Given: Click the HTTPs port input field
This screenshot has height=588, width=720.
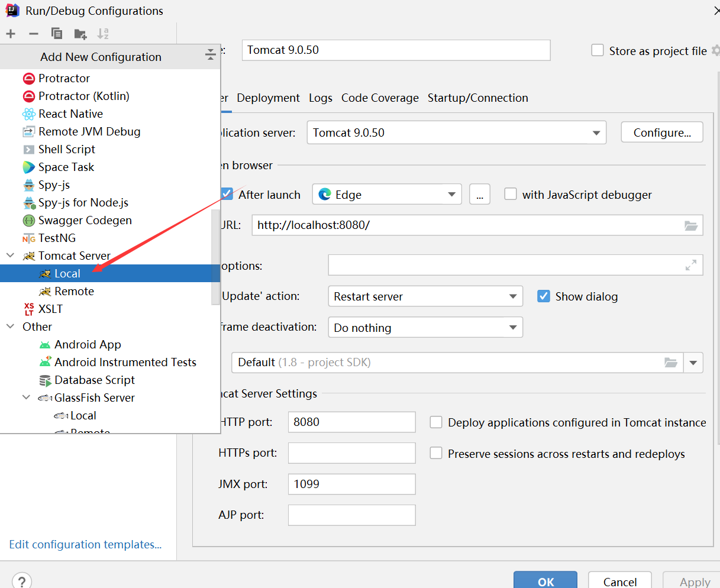Looking at the screenshot, I should coord(351,453).
